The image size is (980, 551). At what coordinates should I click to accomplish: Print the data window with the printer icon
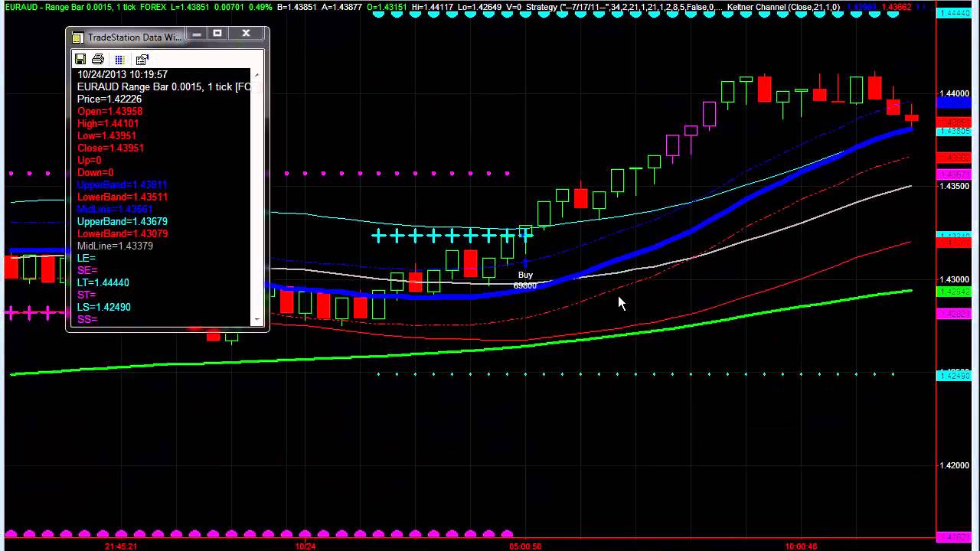(x=98, y=59)
